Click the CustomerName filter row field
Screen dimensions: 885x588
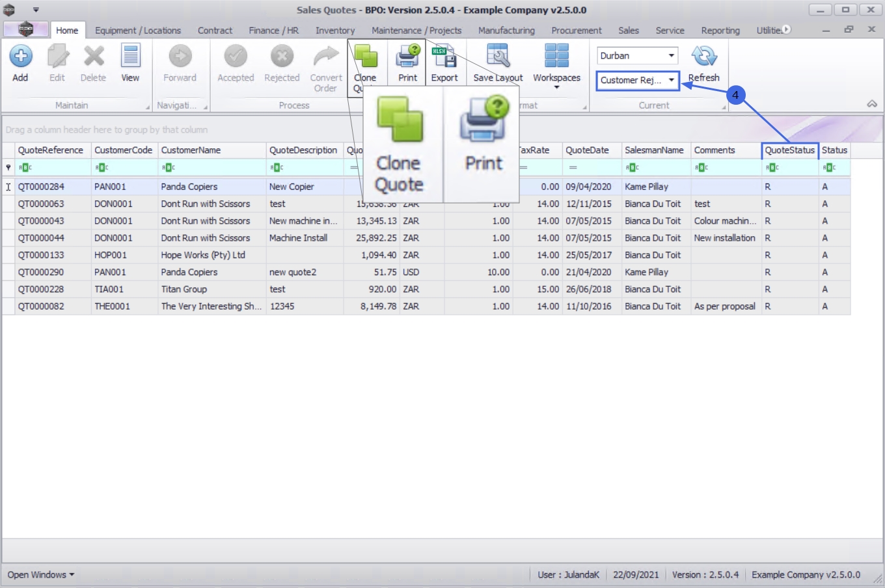[x=212, y=168]
